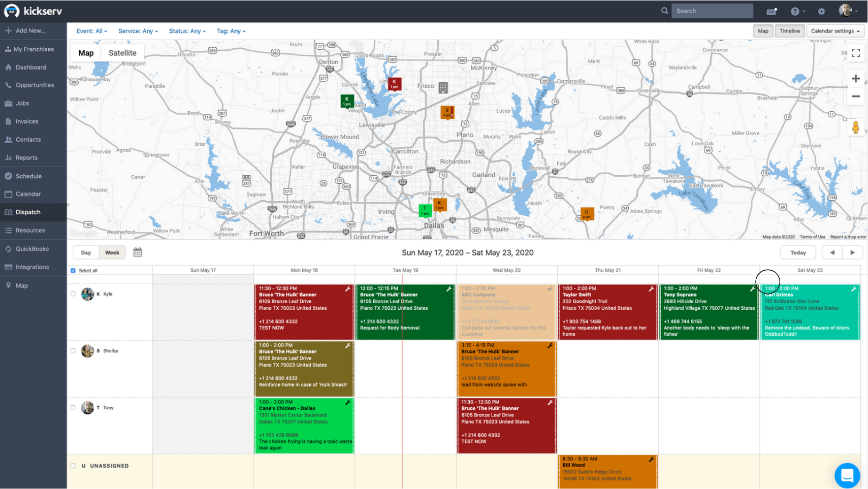Open Reports in sidebar
The image size is (868, 489).
coord(34,158)
